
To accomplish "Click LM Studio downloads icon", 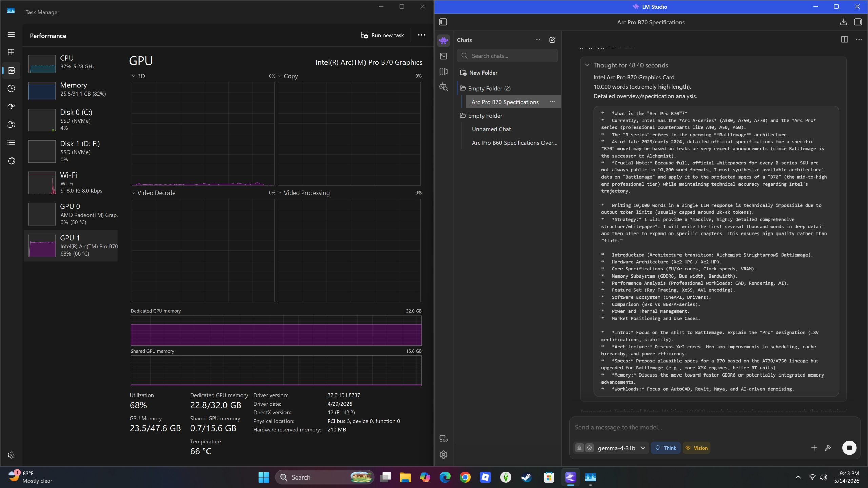I will click(844, 22).
